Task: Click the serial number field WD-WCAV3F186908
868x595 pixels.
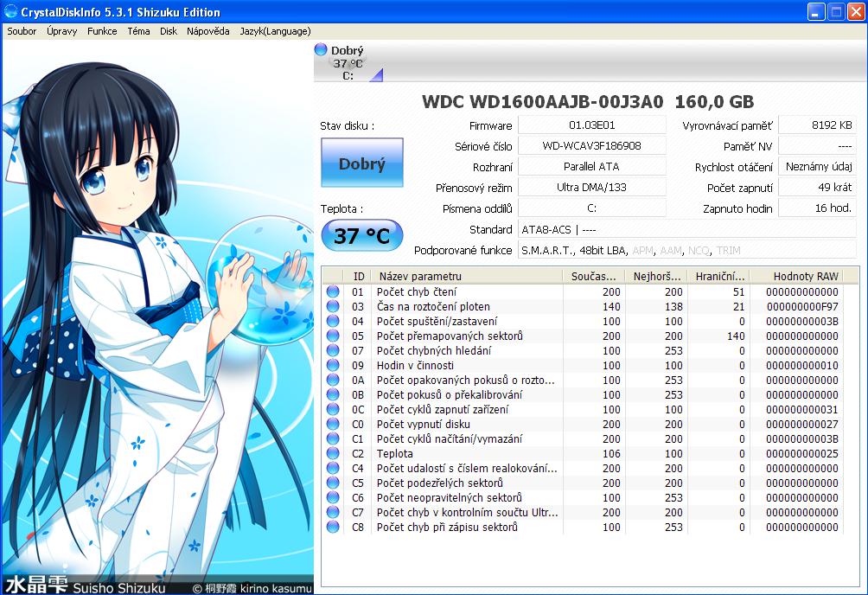Action: [x=591, y=146]
